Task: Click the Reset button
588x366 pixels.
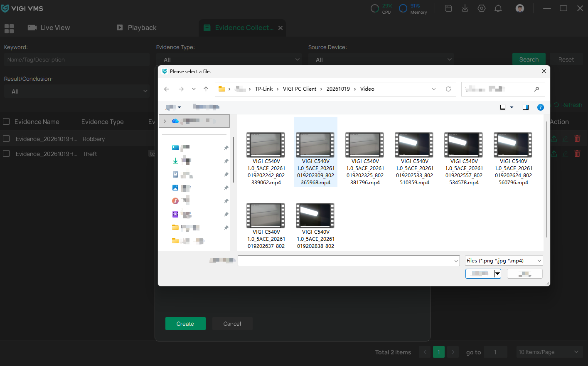Action: pos(566,59)
